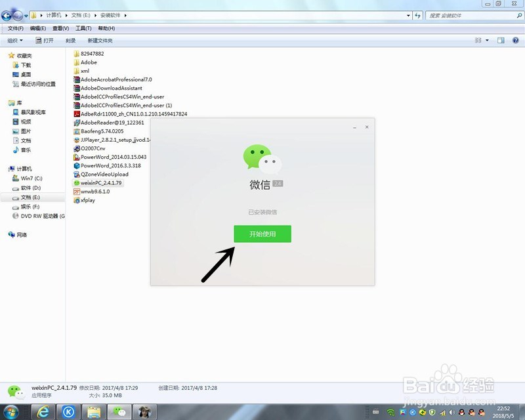Select the xfplay file

85,200
